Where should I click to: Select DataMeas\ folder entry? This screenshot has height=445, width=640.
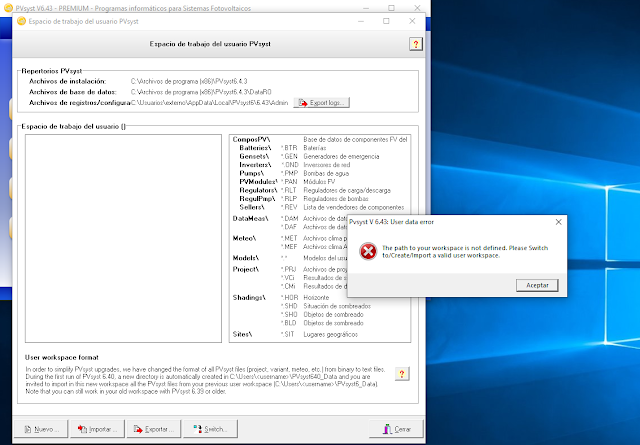pyautogui.click(x=251, y=218)
